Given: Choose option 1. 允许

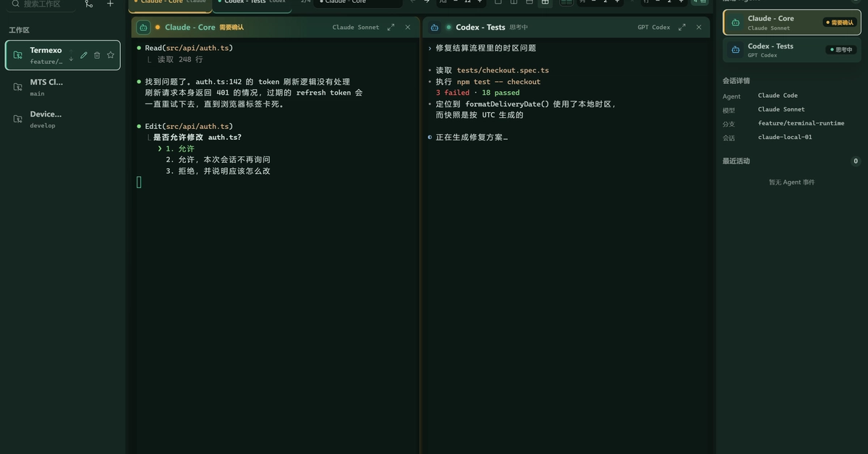Looking at the screenshot, I should click(180, 148).
